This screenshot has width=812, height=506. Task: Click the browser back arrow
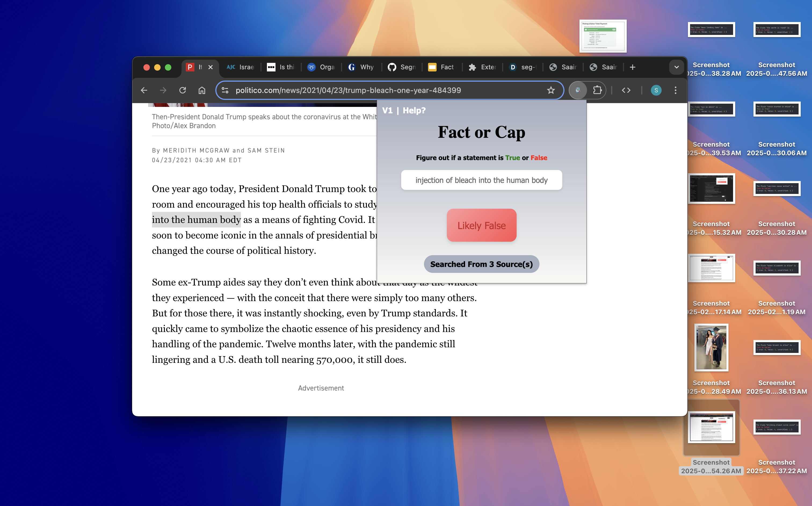[144, 90]
